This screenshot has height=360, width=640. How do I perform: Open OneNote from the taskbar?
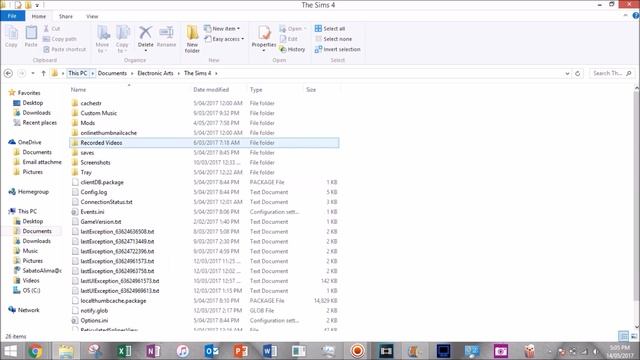coord(153,351)
